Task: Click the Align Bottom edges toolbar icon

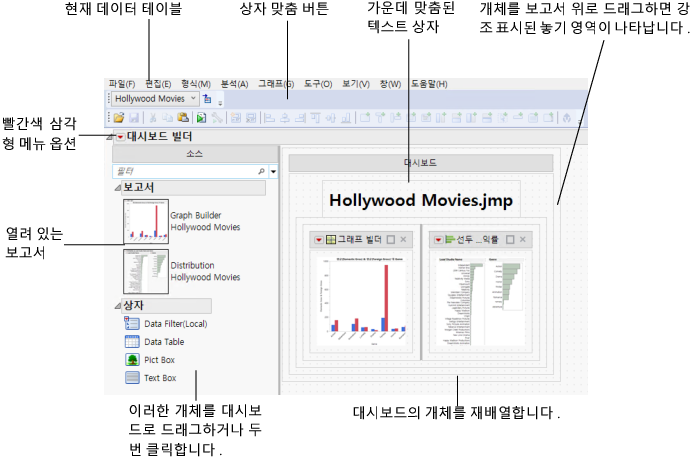Action: 346,118
